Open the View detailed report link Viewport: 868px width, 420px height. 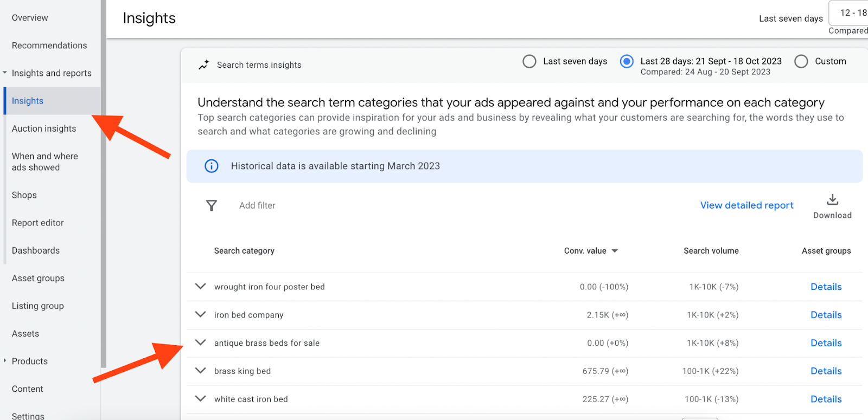746,205
